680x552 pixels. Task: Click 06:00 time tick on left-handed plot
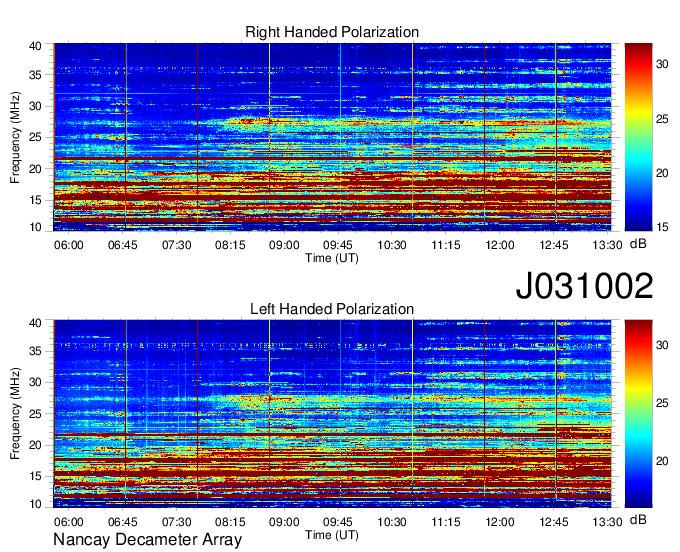click(x=69, y=522)
